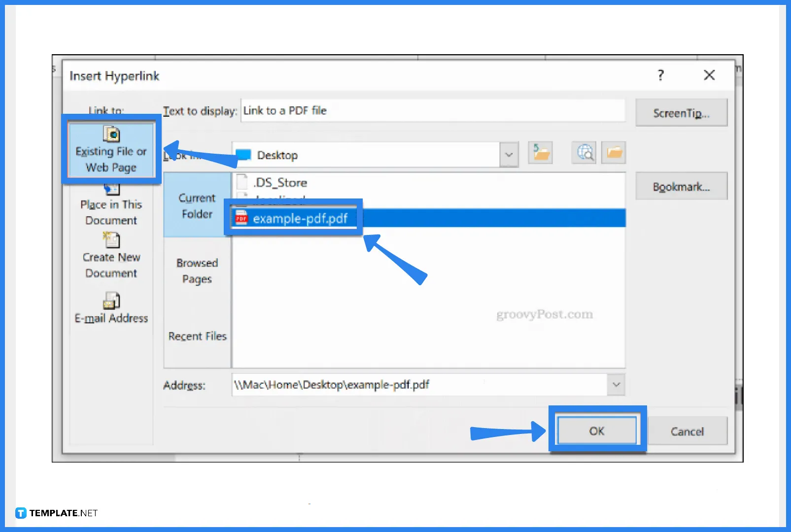This screenshot has width=791, height=532.
Task: Click the PDF icon beside example-pdf.pdf
Action: [x=241, y=218]
